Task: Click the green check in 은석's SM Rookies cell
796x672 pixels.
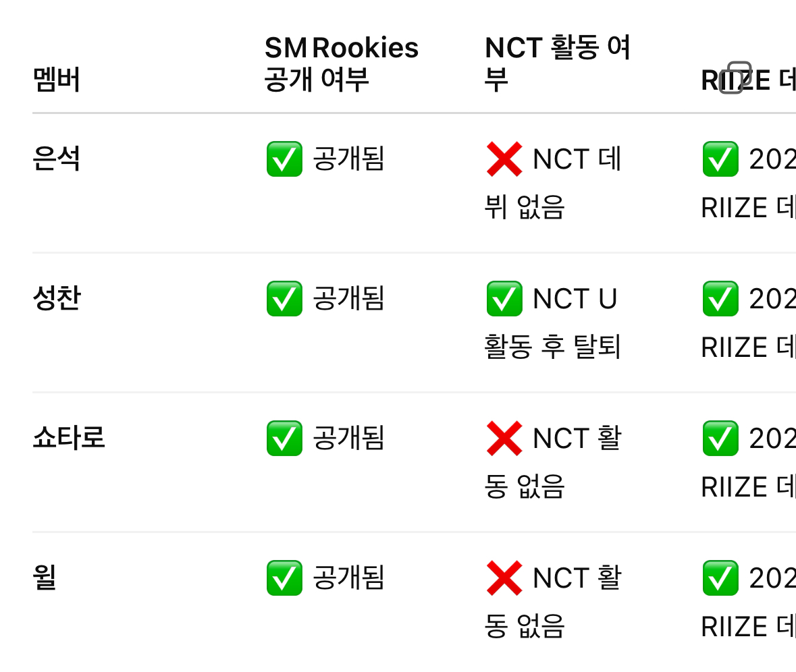Action: (284, 159)
